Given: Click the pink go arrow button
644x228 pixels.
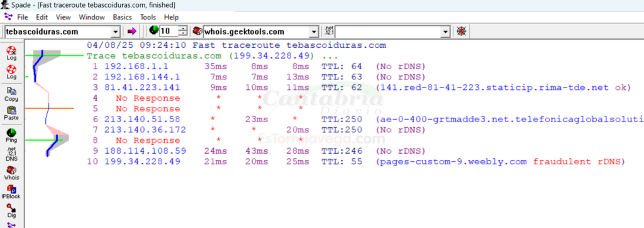Looking at the screenshot, I should click(131, 31).
